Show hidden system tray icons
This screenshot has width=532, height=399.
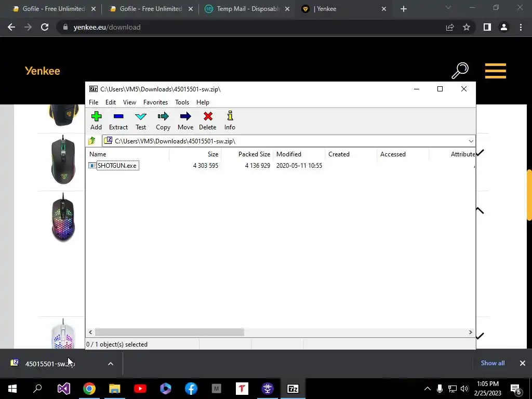tap(428, 389)
